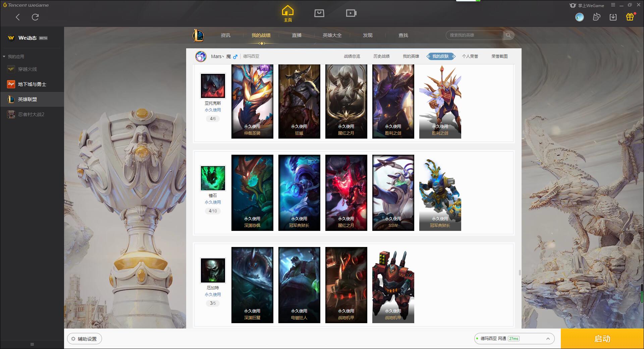Open 战地机甲 splash art skin card
This screenshot has height=349, width=644.
coord(346,285)
